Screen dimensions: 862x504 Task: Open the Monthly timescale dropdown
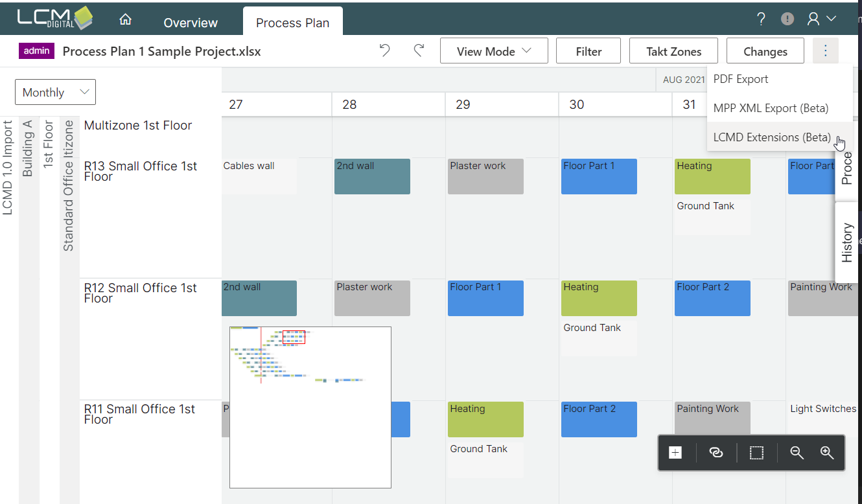tap(55, 92)
